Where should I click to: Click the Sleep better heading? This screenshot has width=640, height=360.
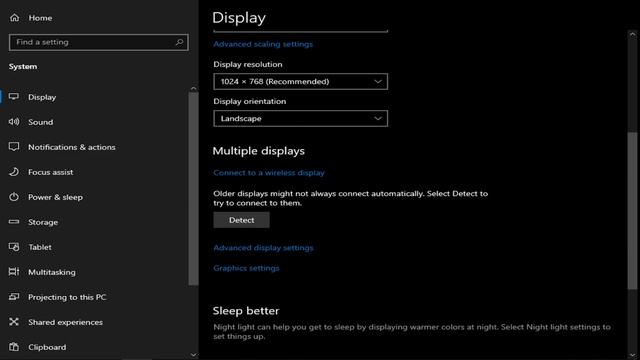pos(246,311)
